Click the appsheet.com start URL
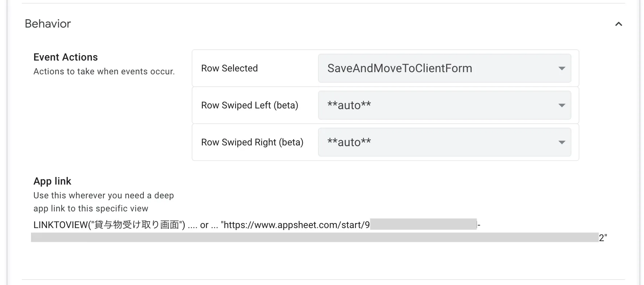The image size is (644, 285). 295,225
